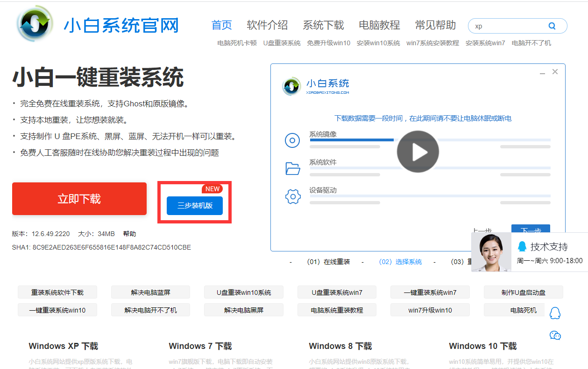Screen dimensions: 588x369
Task: Open the 免费升级win10 quick link
Action: tap(329, 43)
